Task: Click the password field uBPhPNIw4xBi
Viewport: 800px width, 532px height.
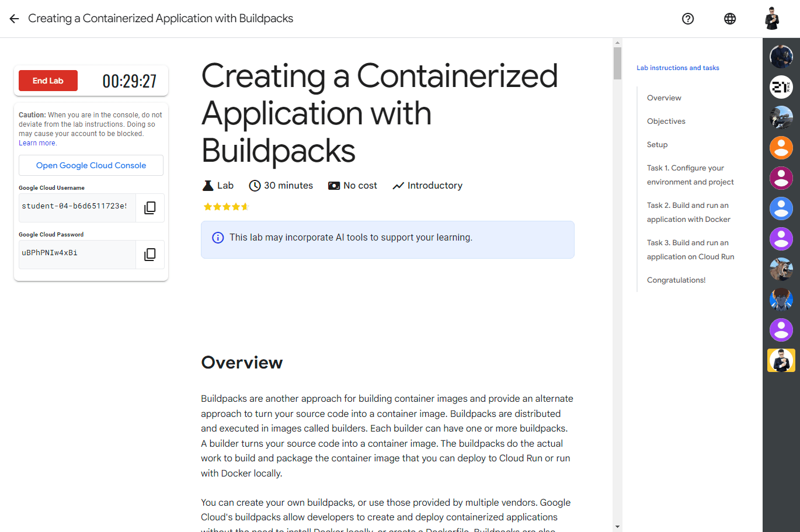Action: tap(77, 255)
